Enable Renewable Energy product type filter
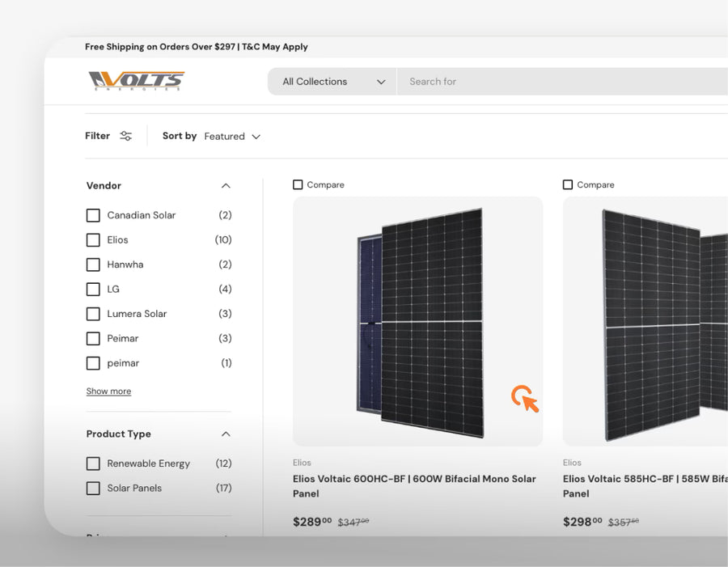Viewport: 728px width, 567px height. point(93,463)
